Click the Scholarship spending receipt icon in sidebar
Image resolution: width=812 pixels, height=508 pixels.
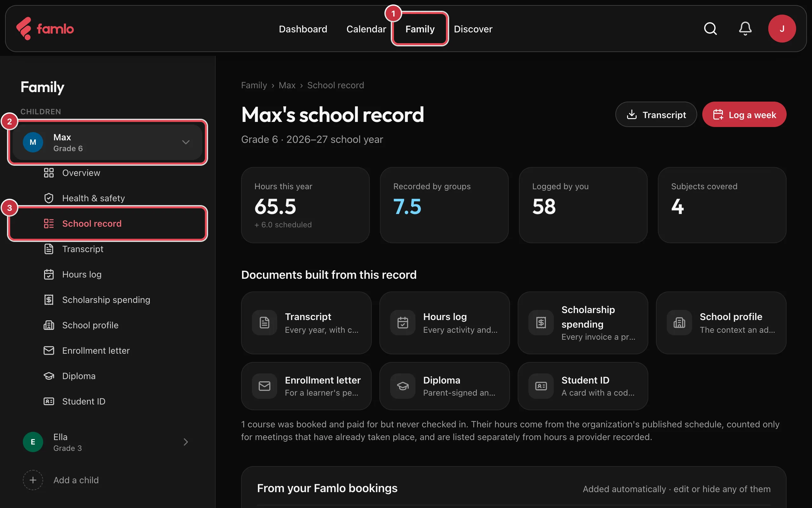49,300
